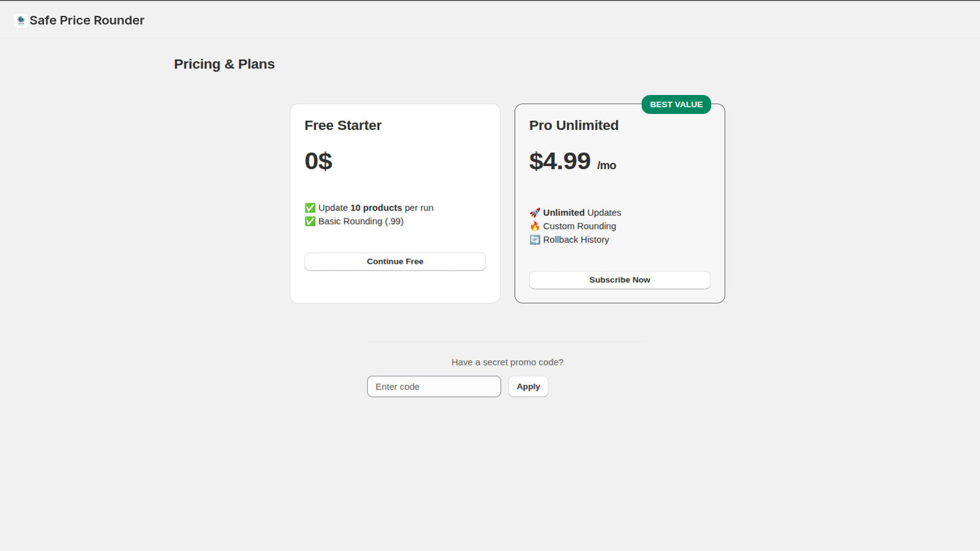Click the rocket icon next to Unlimited Updates
The width and height of the screenshot is (980, 551).
pos(535,212)
